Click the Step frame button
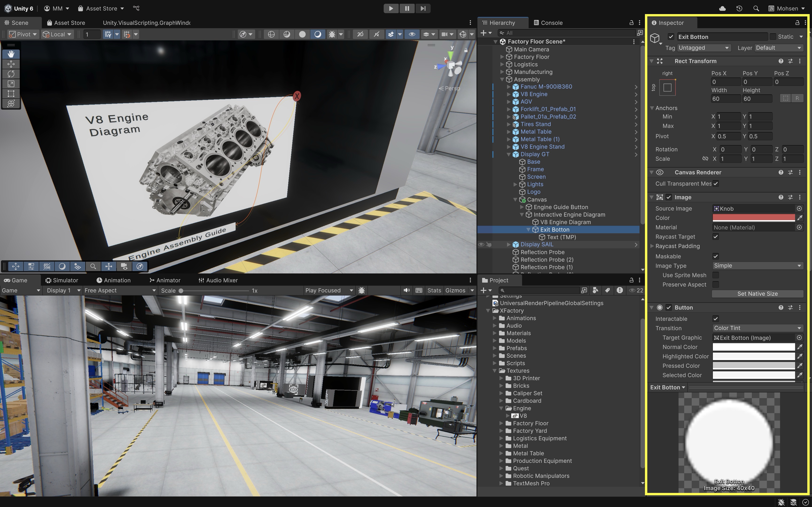Viewport: 812px width, 507px height. tap(423, 8)
